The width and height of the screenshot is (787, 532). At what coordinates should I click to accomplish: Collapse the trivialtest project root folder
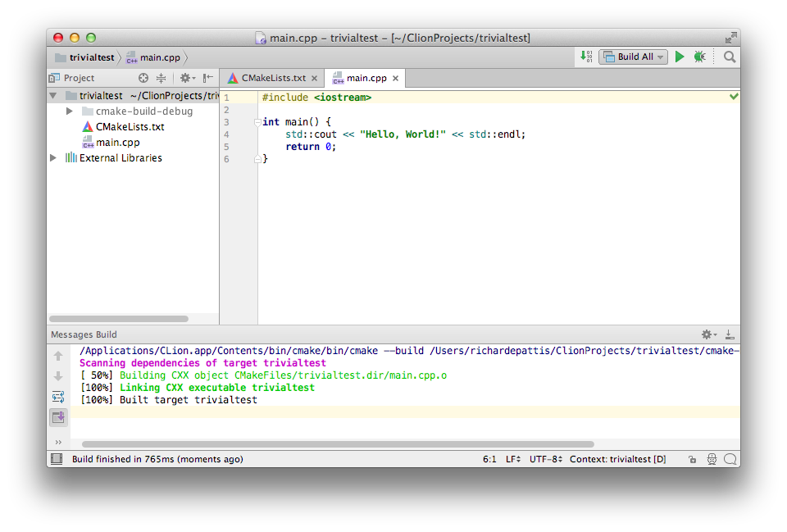(52, 95)
